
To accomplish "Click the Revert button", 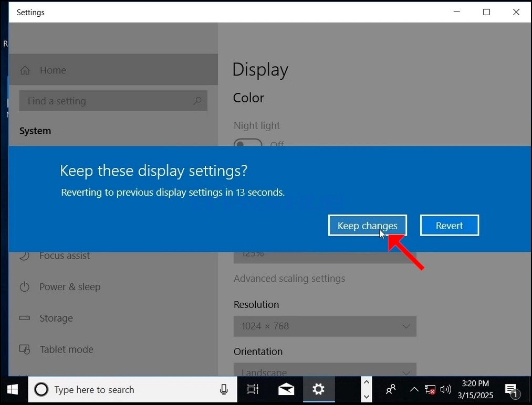I will point(450,226).
